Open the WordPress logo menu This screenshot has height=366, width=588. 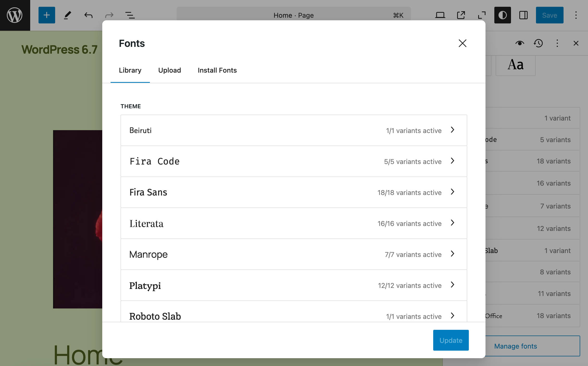click(15, 15)
